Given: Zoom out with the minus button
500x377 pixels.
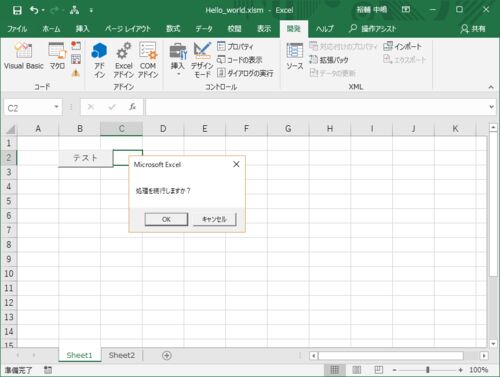Looking at the screenshot, I should coord(395,370).
